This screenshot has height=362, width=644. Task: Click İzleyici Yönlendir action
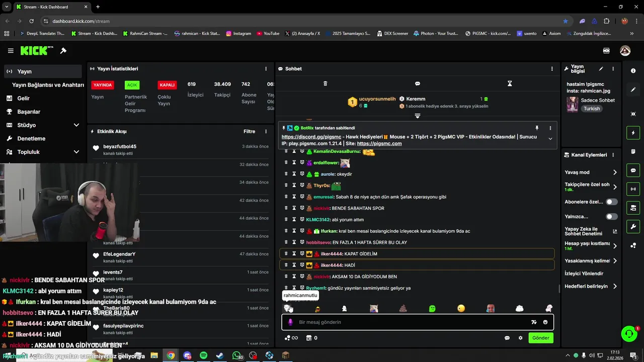pyautogui.click(x=584, y=274)
